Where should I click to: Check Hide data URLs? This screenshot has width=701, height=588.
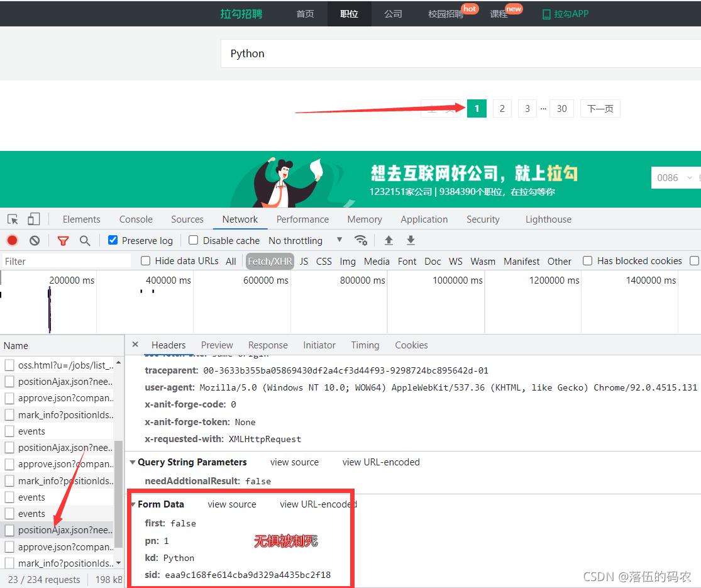point(145,260)
